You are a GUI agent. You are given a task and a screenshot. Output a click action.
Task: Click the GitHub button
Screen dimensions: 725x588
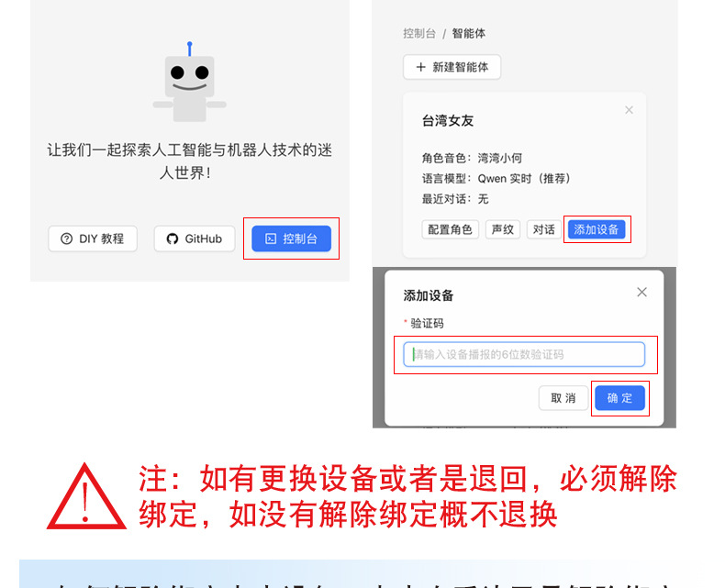pos(195,239)
